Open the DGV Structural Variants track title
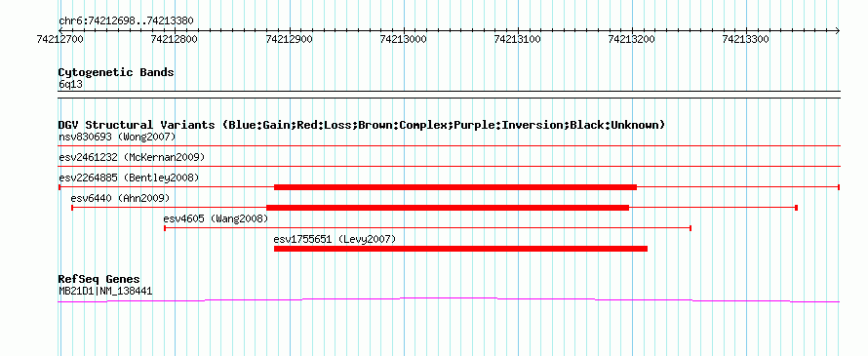868x356 pixels. point(362,125)
